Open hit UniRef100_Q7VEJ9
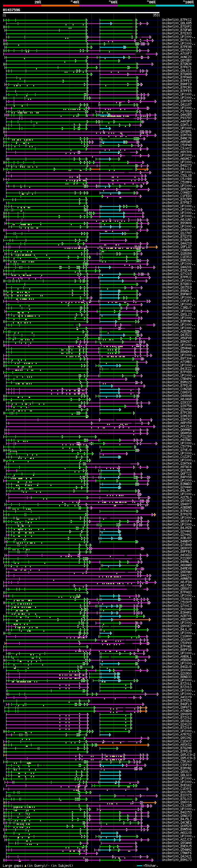This screenshot has width=197, height=868. (177, 450)
